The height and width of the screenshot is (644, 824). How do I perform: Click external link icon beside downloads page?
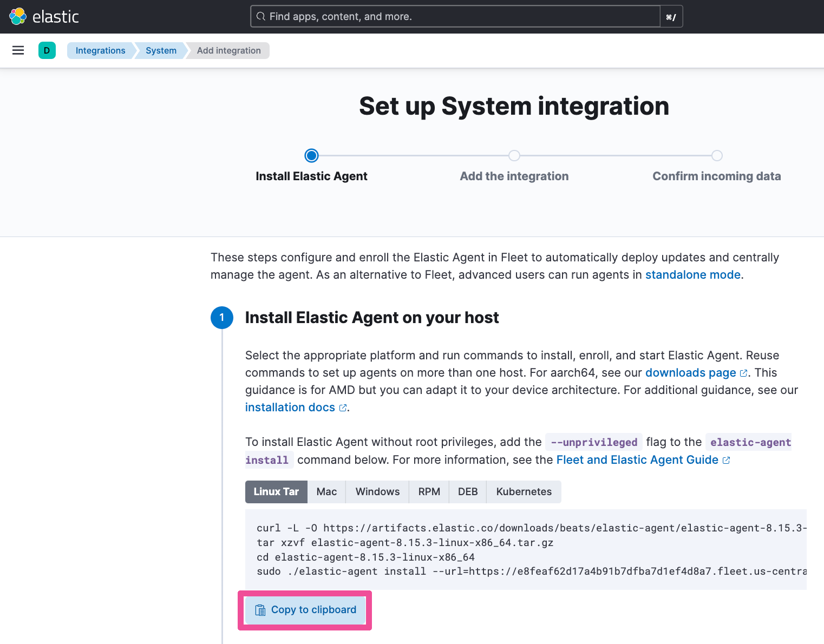tap(743, 373)
